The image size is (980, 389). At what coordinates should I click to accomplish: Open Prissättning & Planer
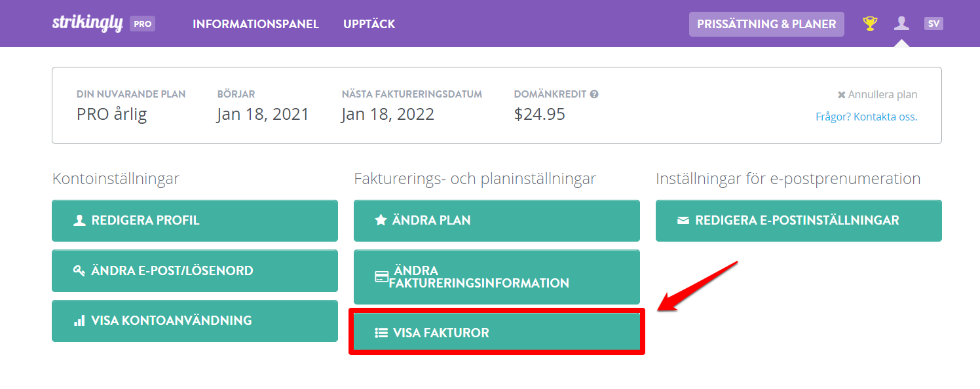coord(766,24)
